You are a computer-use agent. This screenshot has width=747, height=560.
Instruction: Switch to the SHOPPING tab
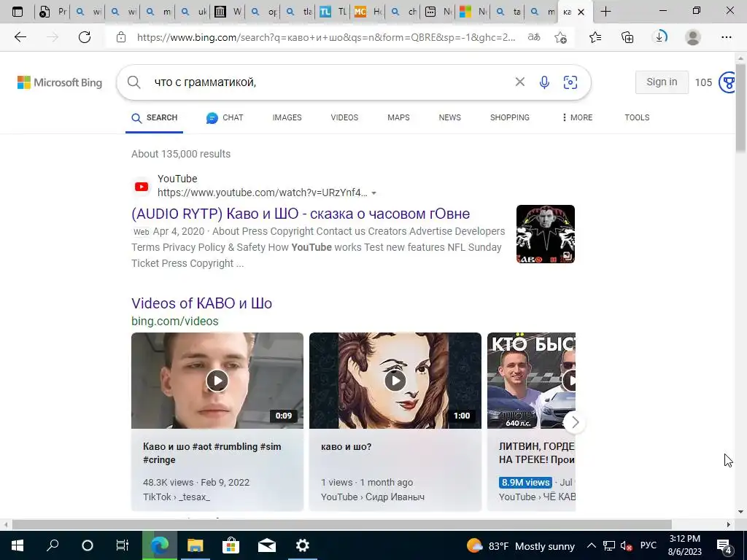(510, 117)
